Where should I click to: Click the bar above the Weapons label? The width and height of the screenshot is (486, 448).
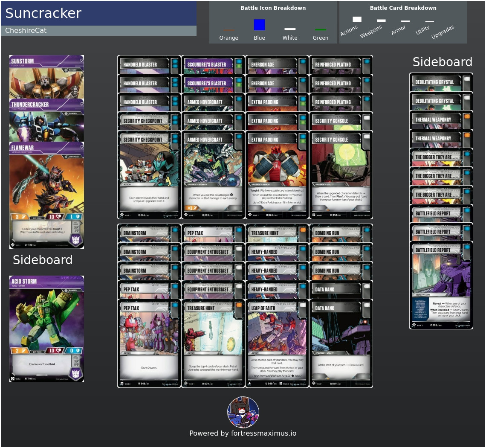381,21
